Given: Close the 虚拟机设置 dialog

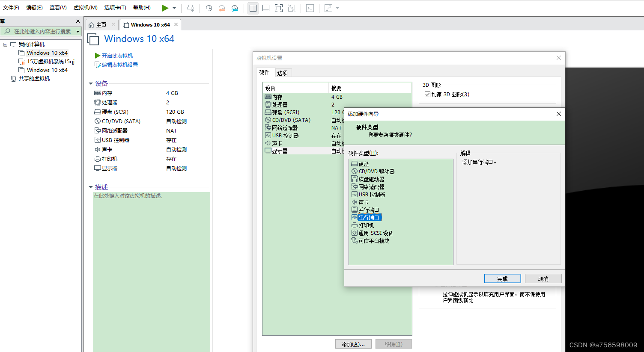Looking at the screenshot, I should [558, 58].
